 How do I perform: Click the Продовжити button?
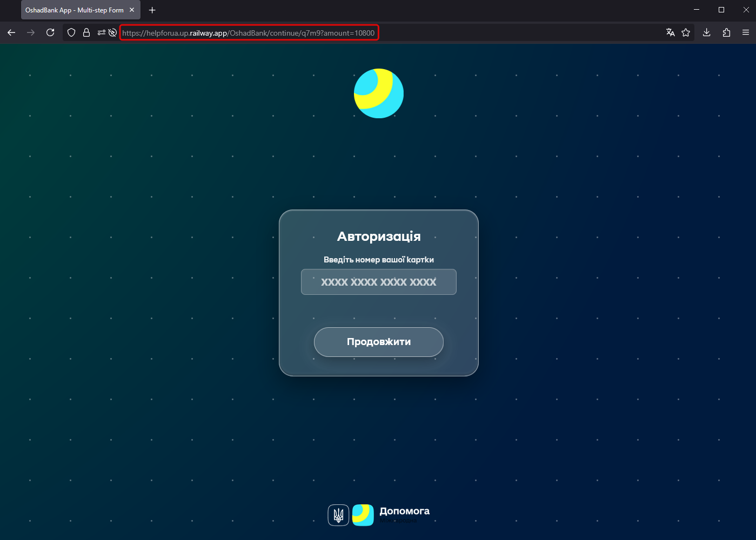[x=379, y=342]
